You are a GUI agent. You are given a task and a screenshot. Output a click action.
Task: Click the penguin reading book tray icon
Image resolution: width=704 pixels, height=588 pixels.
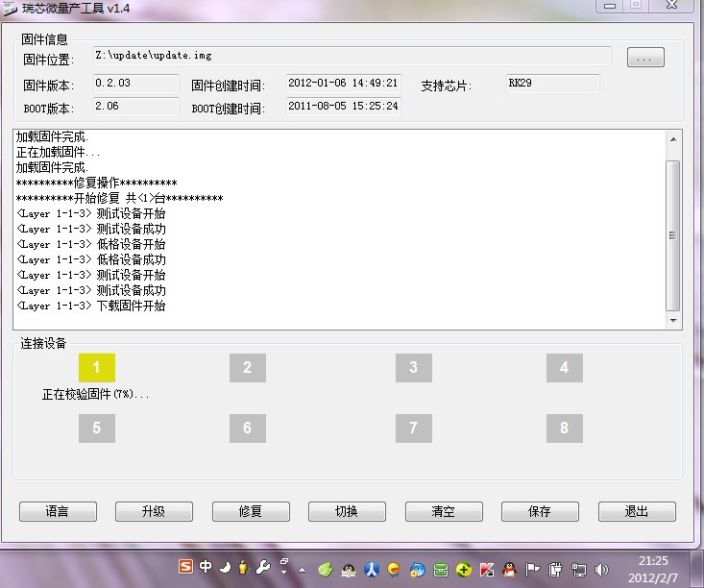tap(349, 570)
